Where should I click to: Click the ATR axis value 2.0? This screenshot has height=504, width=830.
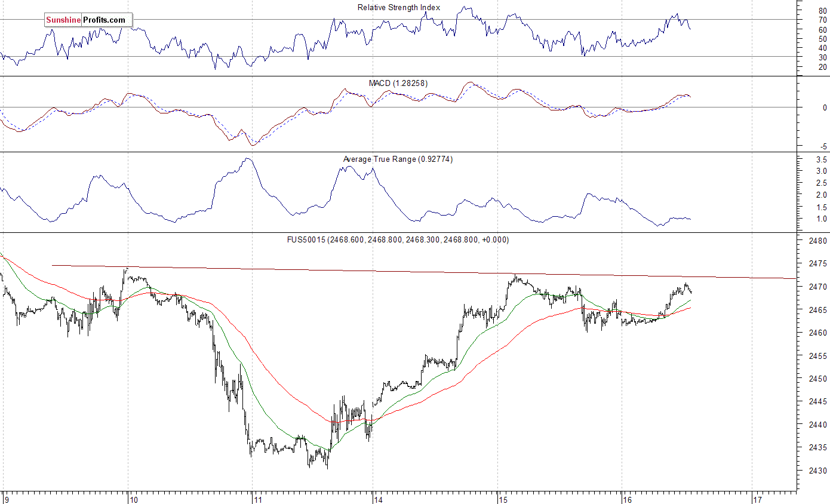click(x=821, y=195)
